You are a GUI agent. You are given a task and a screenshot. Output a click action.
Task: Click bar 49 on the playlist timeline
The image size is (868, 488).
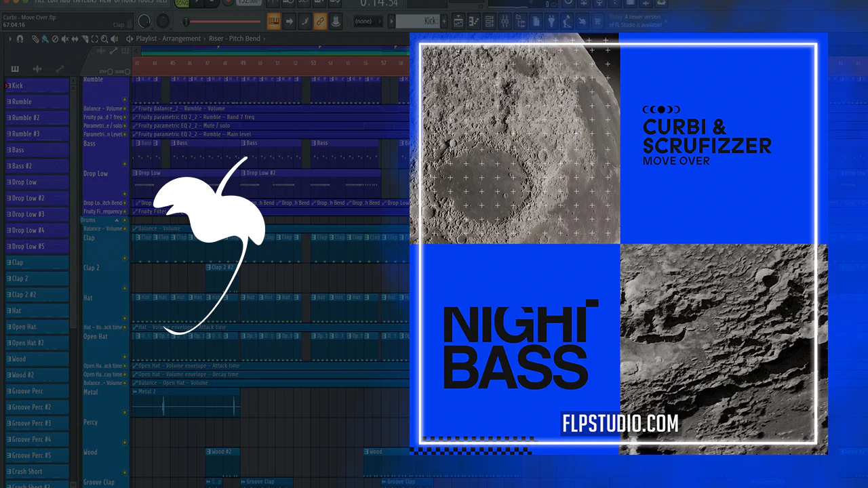pos(242,63)
